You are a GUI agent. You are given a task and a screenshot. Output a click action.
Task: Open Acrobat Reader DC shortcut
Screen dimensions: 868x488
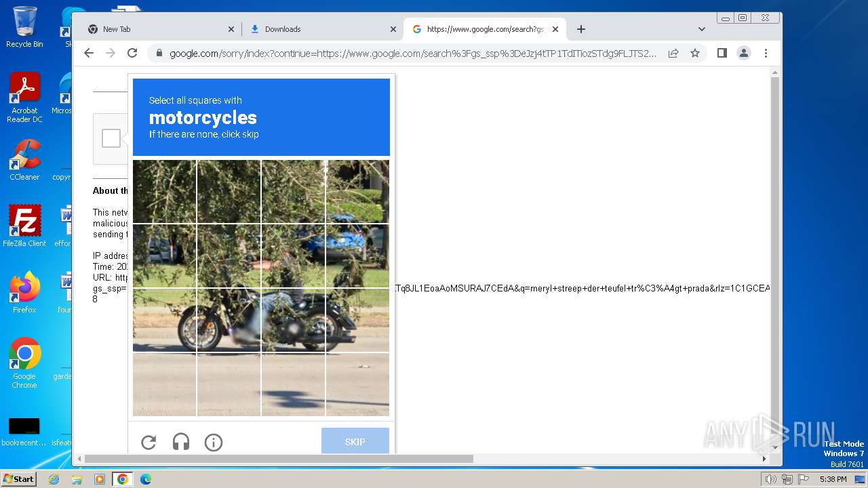(x=24, y=98)
